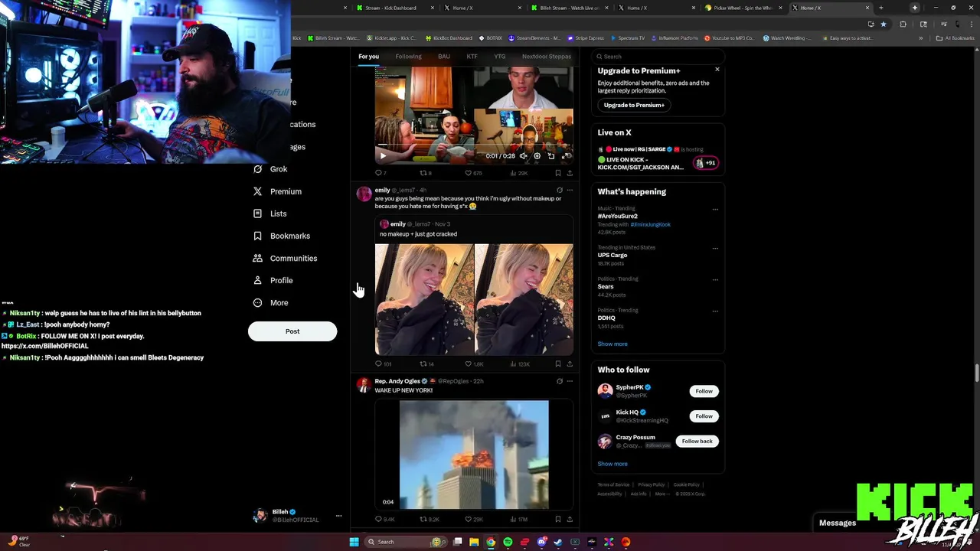Bookmark this page with star icon
Image resolution: width=980 pixels, height=551 pixels.
(x=884, y=24)
